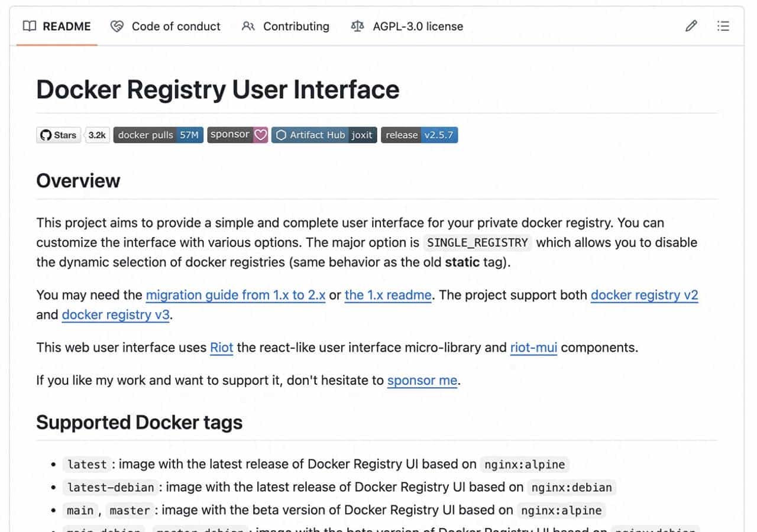
Task: Click the 3.2k Stars count
Action: coord(97,135)
